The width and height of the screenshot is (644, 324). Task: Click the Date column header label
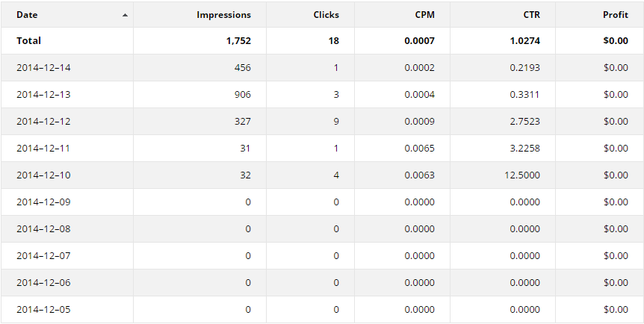coord(27,15)
